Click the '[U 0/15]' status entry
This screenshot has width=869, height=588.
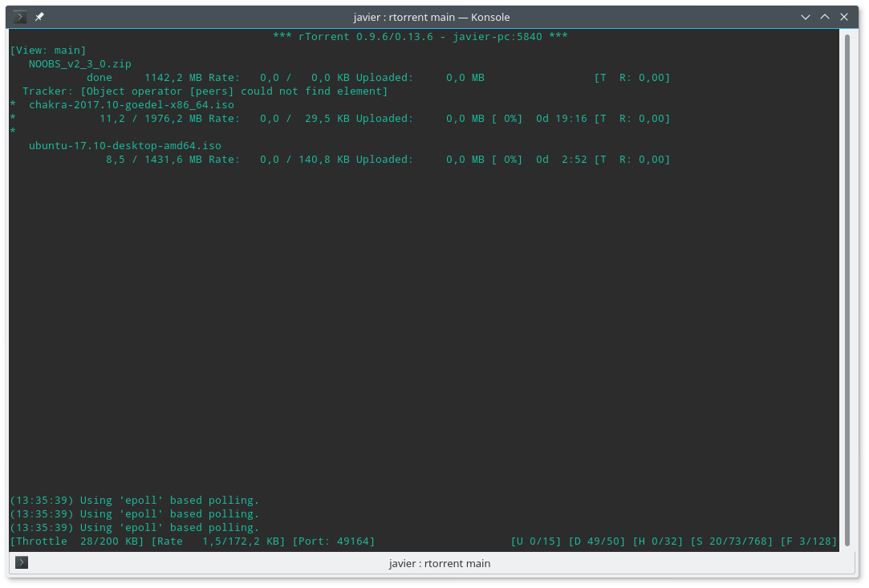click(536, 541)
